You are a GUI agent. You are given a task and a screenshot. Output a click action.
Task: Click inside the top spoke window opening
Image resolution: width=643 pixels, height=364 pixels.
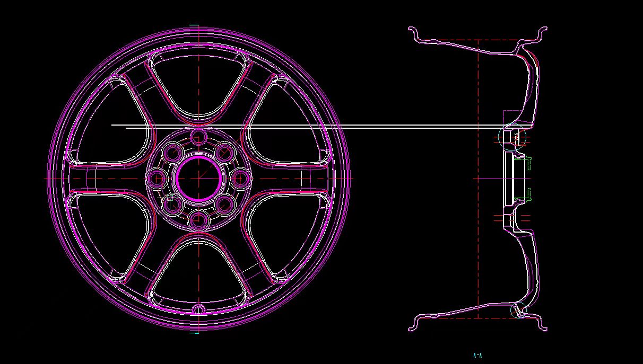click(198, 85)
